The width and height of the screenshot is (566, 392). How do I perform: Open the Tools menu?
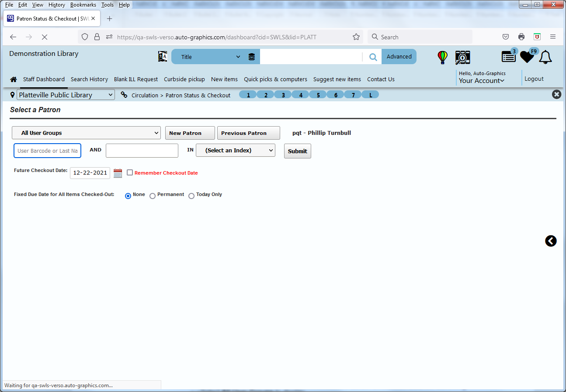tap(107, 5)
